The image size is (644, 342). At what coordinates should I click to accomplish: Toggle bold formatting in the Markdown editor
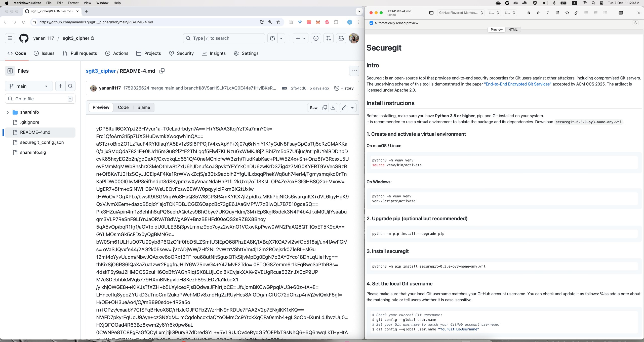529,13
